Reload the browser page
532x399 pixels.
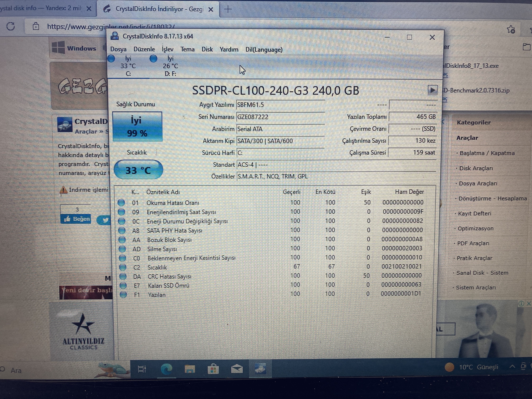click(x=11, y=26)
